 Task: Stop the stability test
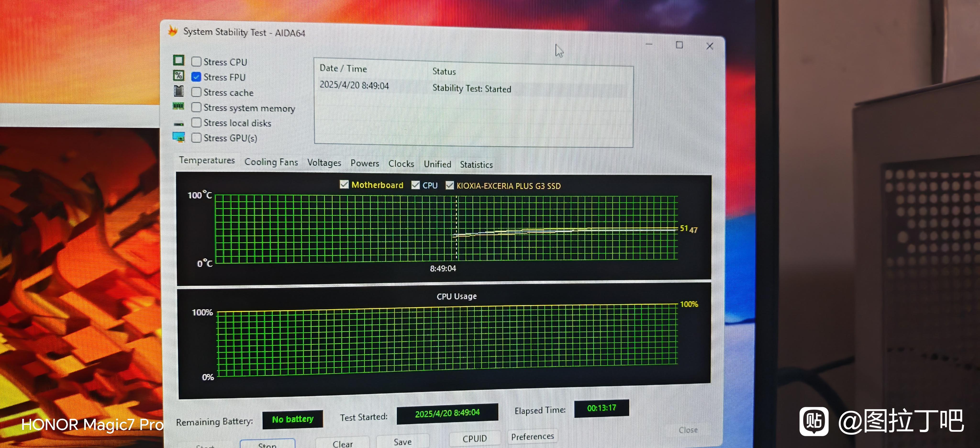coord(267,444)
